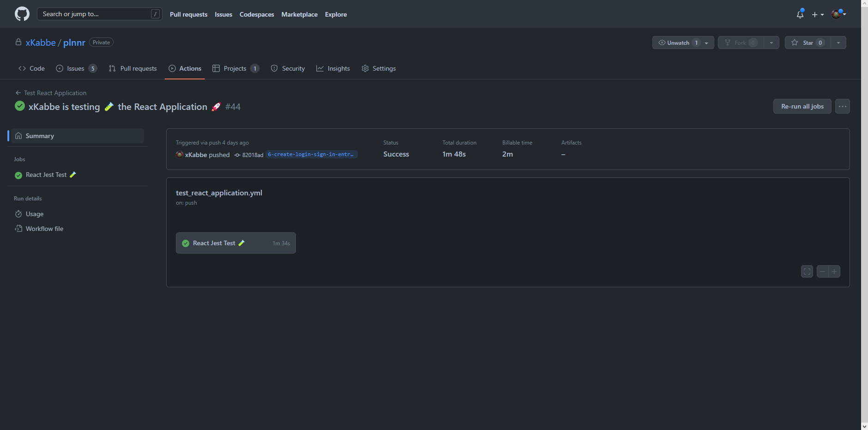Image resolution: width=868 pixels, height=430 pixels.
Task: Switch to the repository Pull requests tab
Action: click(133, 68)
